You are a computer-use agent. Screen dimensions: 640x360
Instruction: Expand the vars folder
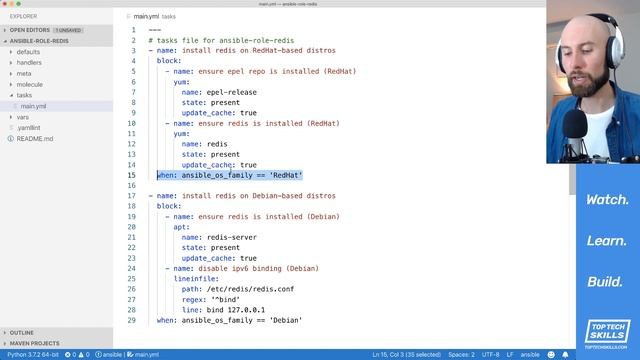pyautogui.click(x=11, y=117)
